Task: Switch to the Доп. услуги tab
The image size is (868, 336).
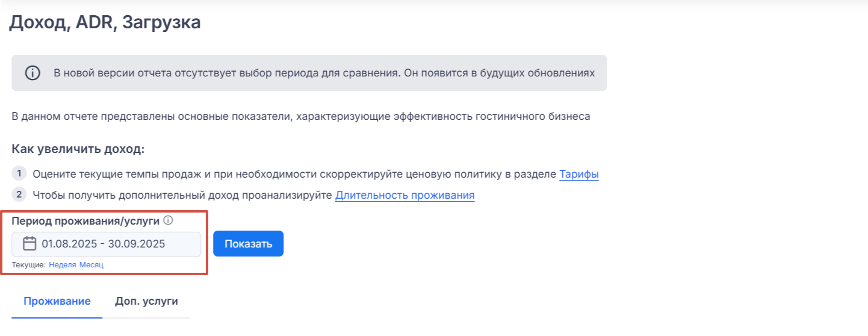Action: coord(146,301)
